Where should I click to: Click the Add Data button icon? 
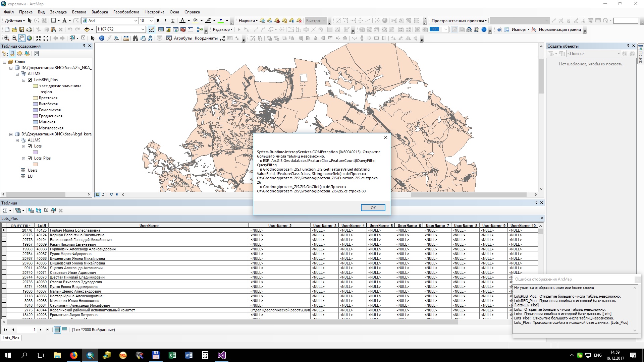[x=87, y=29]
